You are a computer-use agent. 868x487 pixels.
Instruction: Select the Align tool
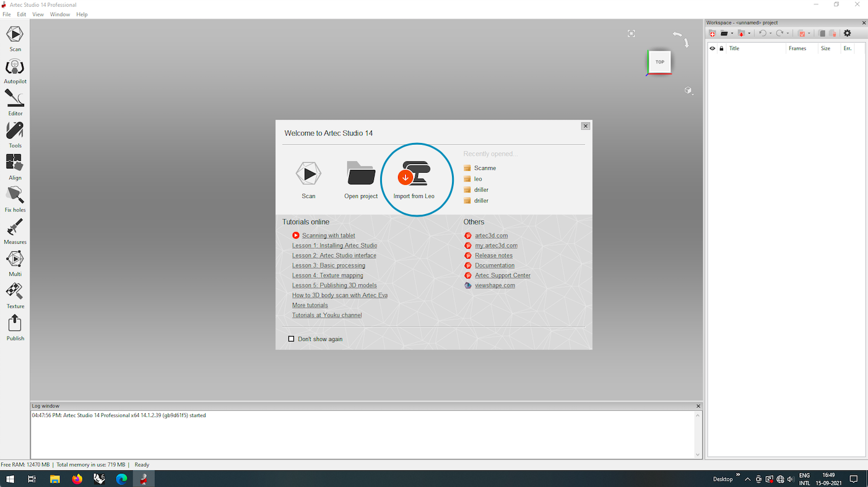(x=15, y=167)
